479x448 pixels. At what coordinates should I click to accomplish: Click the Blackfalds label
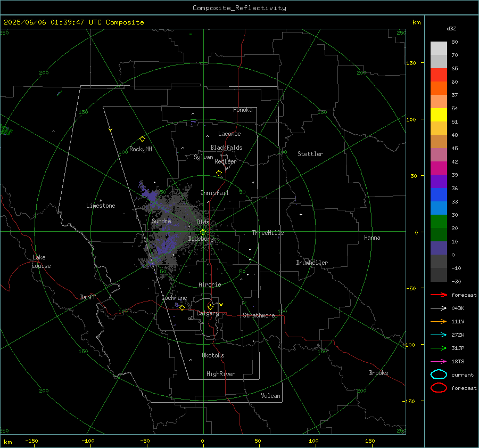(226, 148)
